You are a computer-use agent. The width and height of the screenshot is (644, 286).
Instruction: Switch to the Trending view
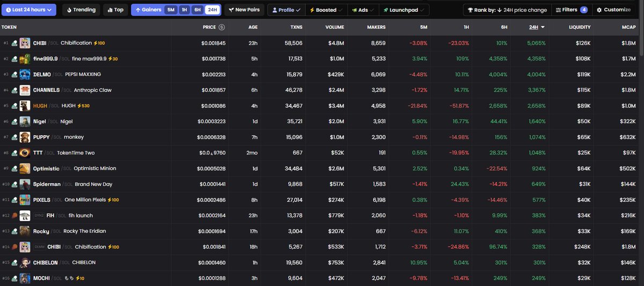click(x=80, y=10)
